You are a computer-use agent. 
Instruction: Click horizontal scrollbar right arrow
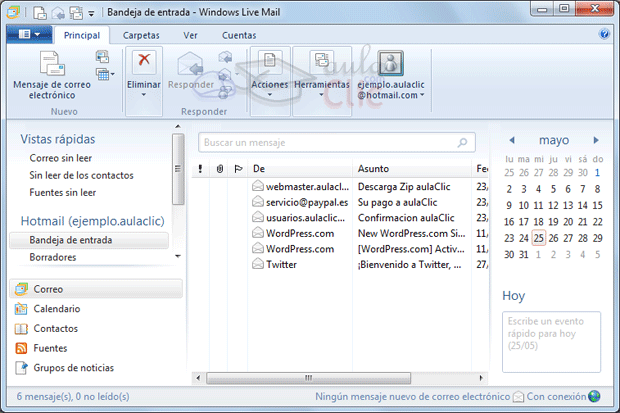tap(481, 378)
